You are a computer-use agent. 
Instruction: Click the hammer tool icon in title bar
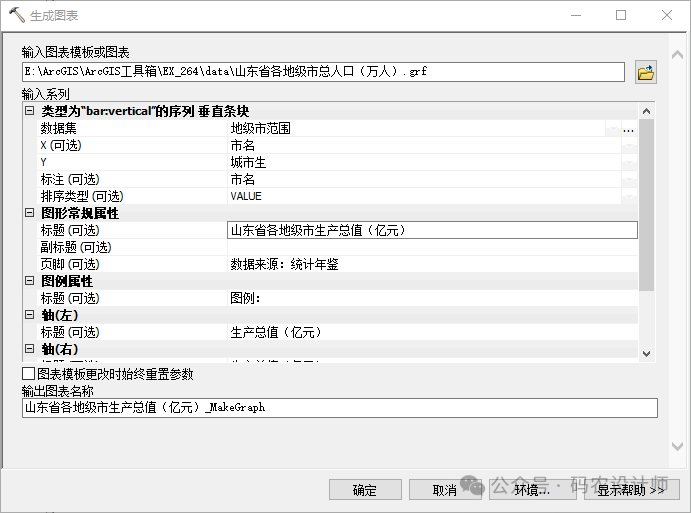click(x=16, y=15)
